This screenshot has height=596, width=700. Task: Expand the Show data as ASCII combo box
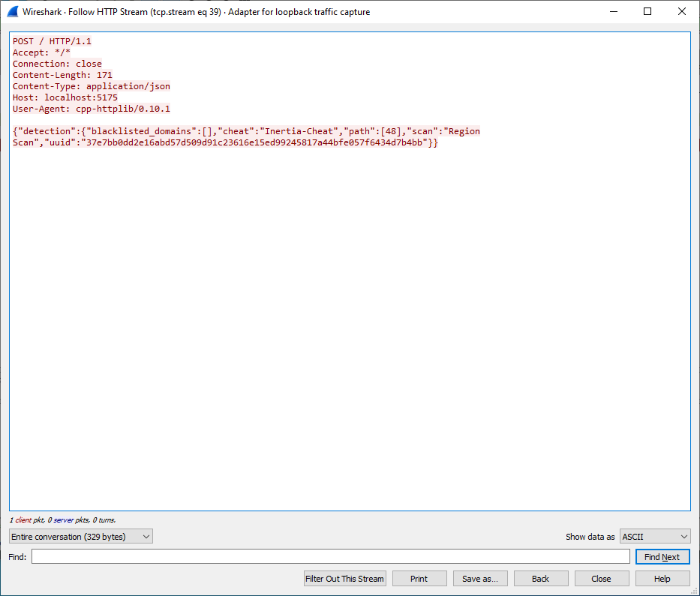(655, 537)
